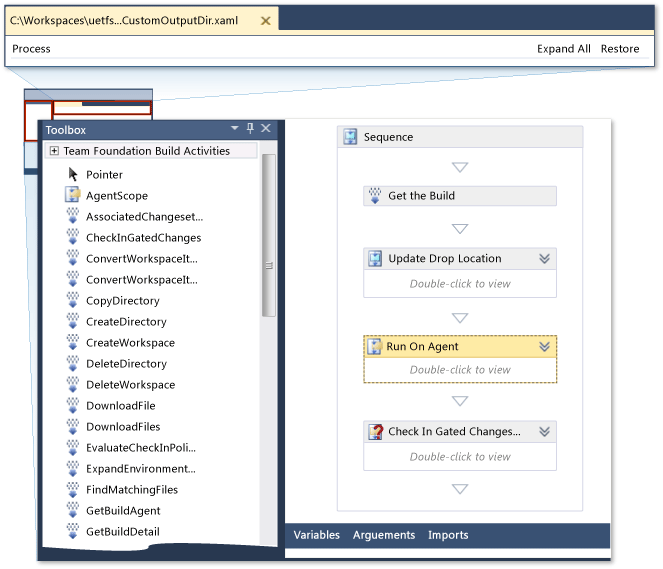Open the Imports tab

[448, 535]
